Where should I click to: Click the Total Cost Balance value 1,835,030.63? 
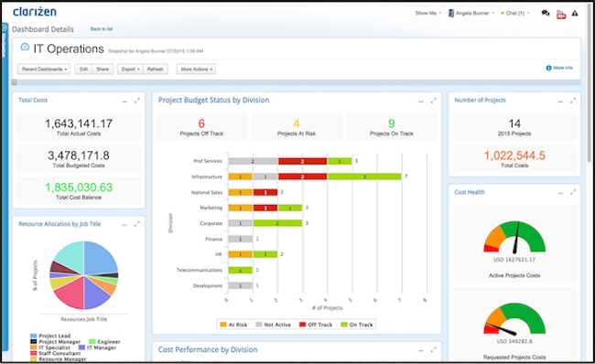pos(79,187)
